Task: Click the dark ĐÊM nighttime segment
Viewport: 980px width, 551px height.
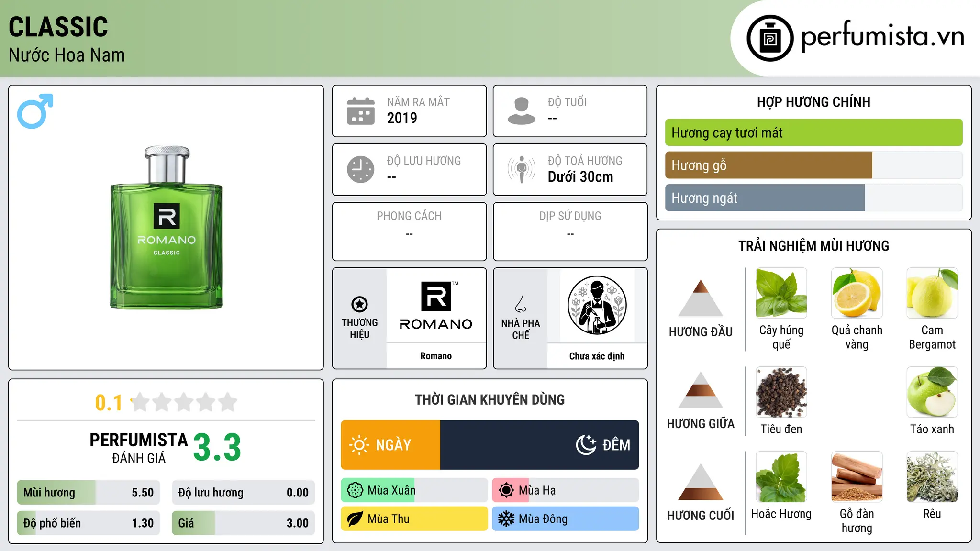Action: 540,445
